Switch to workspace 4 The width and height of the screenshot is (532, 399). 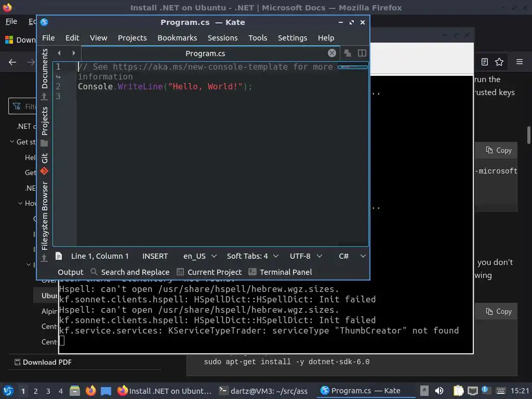61,391
